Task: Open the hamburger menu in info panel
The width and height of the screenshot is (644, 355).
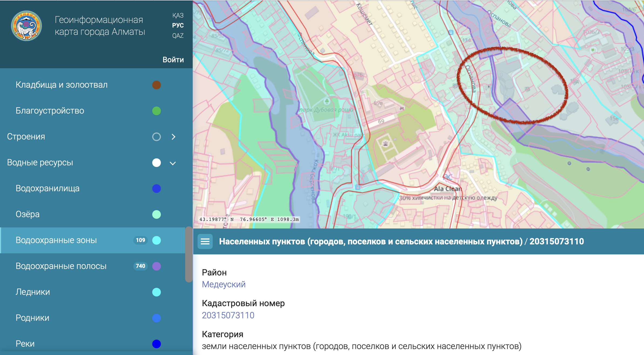Action: [x=205, y=241]
